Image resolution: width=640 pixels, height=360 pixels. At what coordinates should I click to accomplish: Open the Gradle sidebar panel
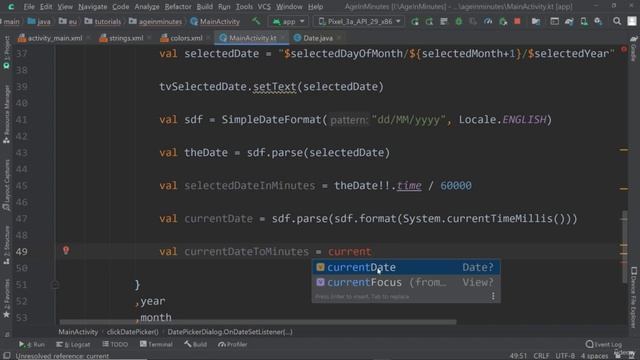[x=633, y=49]
